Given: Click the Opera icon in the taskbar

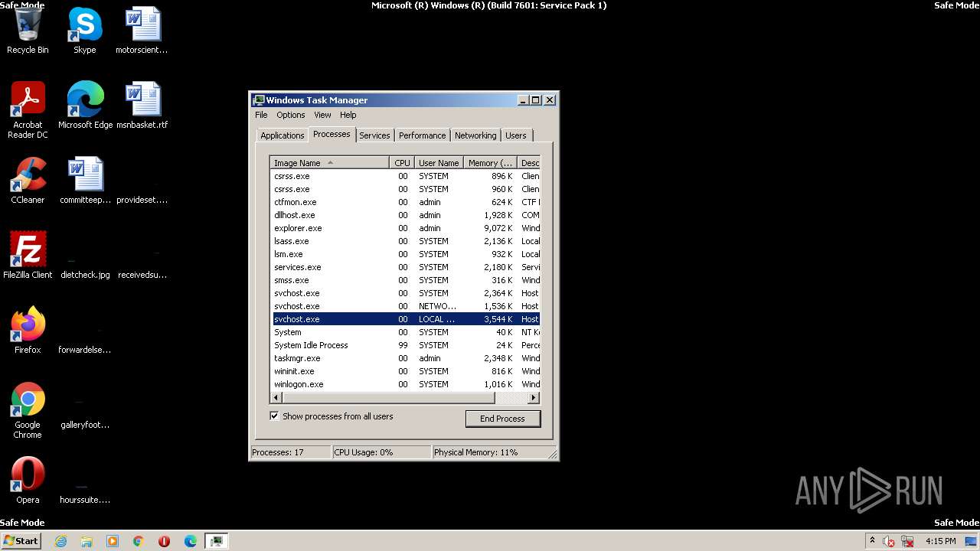Looking at the screenshot, I should (165, 541).
